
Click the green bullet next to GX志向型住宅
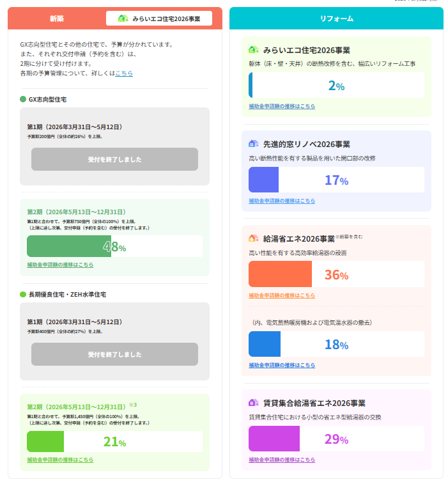(23, 99)
